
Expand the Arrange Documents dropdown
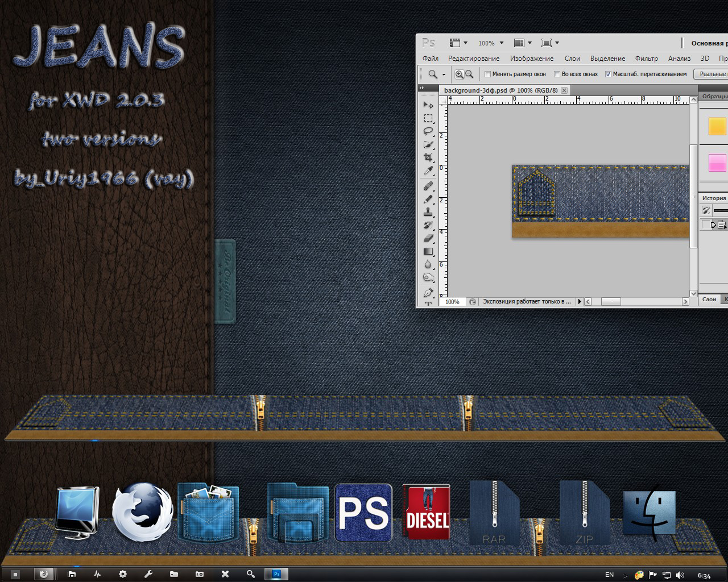(x=523, y=43)
